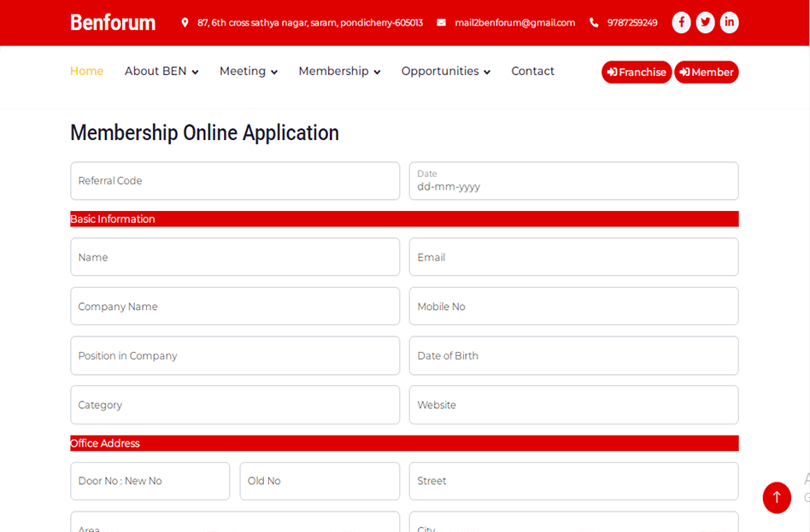The height and width of the screenshot is (532, 810).
Task: Click the Benforum logo
Action: [113, 23]
